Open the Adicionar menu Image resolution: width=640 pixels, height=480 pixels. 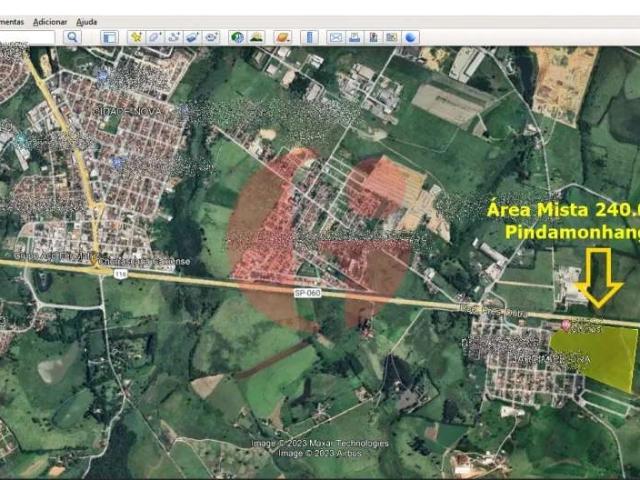click(x=50, y=21)
